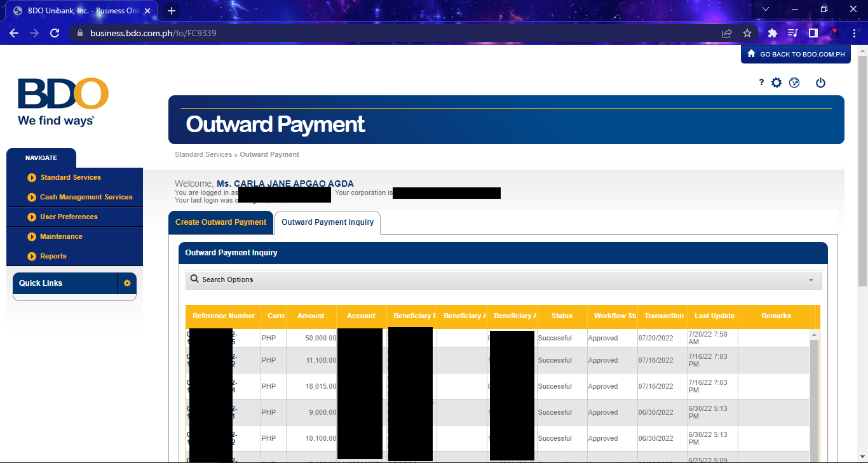Click the help question mark icon

coord(761,82)
